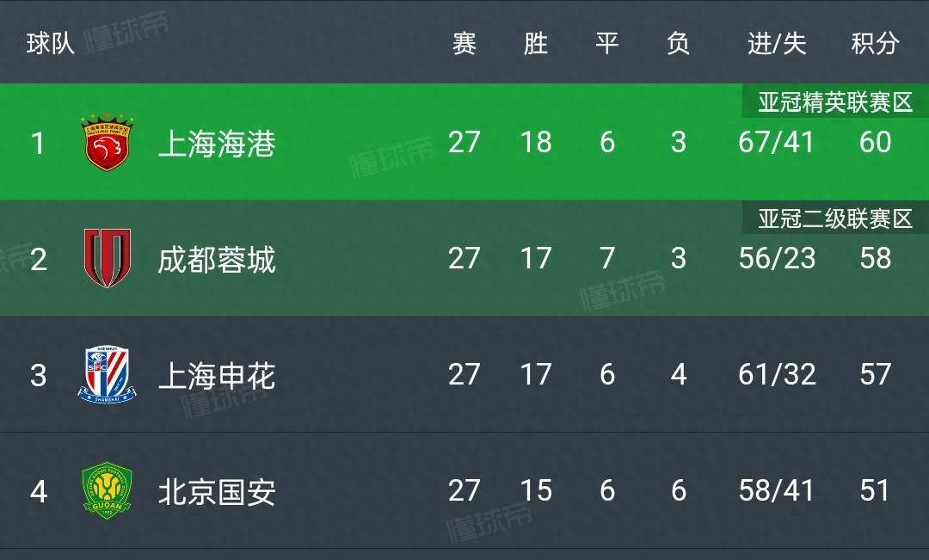Click the 进/失 goals column header
The height and width of the screenshot is (560, 929).
coord(777,43)
